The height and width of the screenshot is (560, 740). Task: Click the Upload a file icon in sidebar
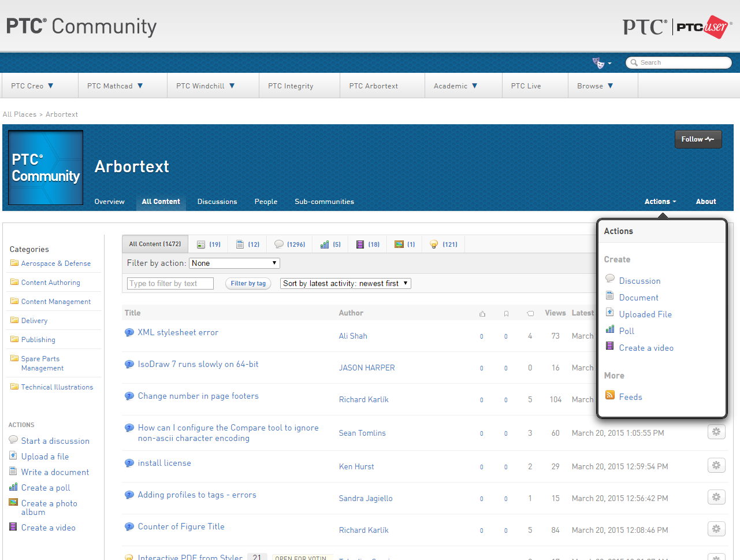pyautogui.click(x=13, y=455)
